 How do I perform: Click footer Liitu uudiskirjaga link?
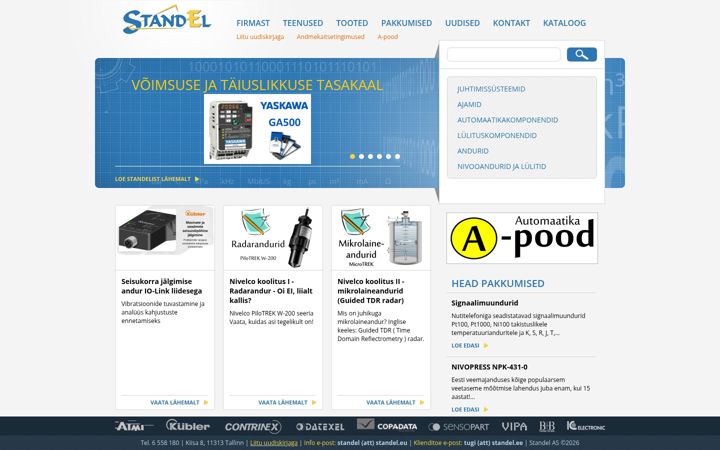tap(274, 443)
